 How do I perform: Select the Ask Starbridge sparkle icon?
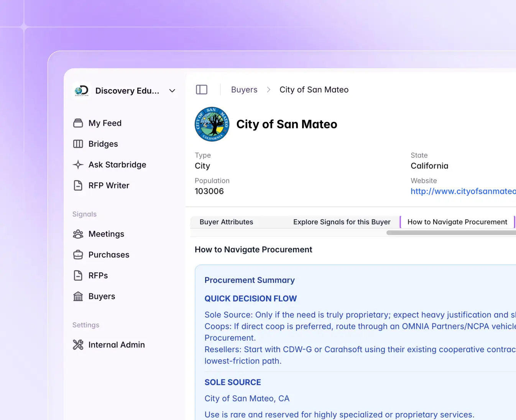coord(78,164)
